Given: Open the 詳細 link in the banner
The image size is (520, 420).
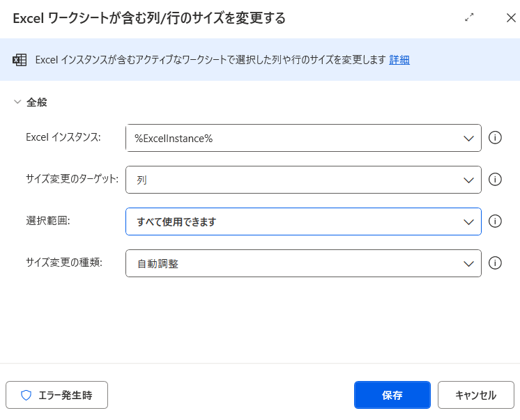Looking at the screenshot, I should (x=399, y=60).
